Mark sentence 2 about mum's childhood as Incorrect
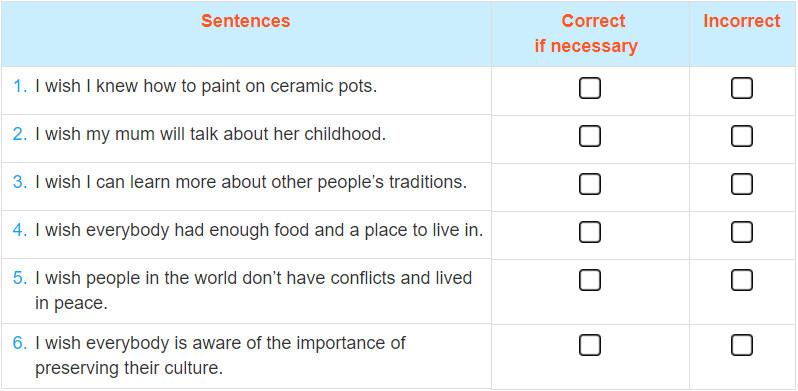 [742, 136]
